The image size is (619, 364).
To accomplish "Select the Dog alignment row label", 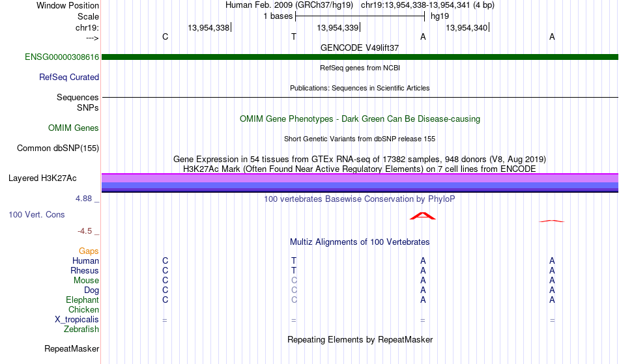I will (x=91, y=290).
